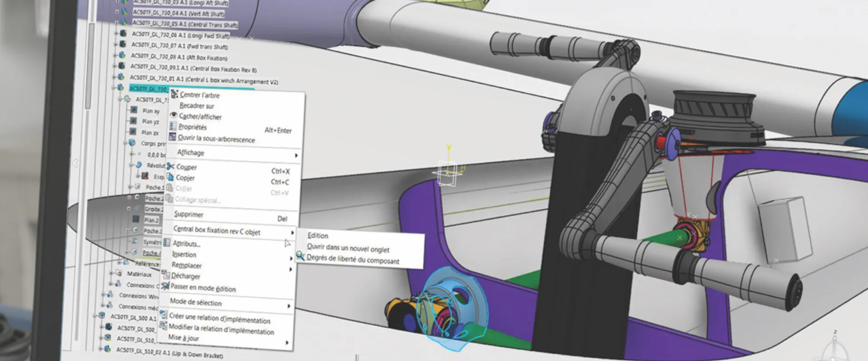
Task: Click the scissors icon for Couper
Action: pos(170,166)
